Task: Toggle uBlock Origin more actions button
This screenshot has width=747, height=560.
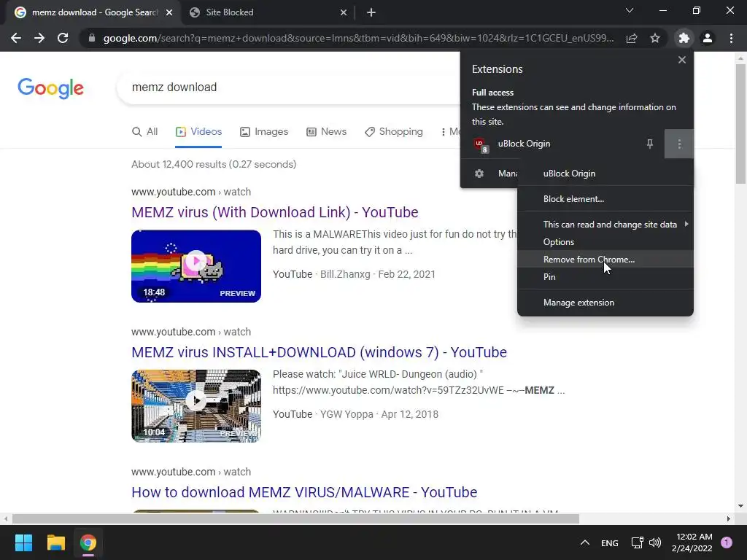Action: coord(679,144)
